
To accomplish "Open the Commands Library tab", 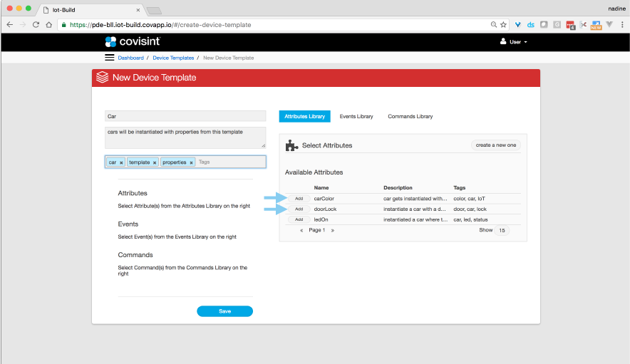I will coord(410,116).
